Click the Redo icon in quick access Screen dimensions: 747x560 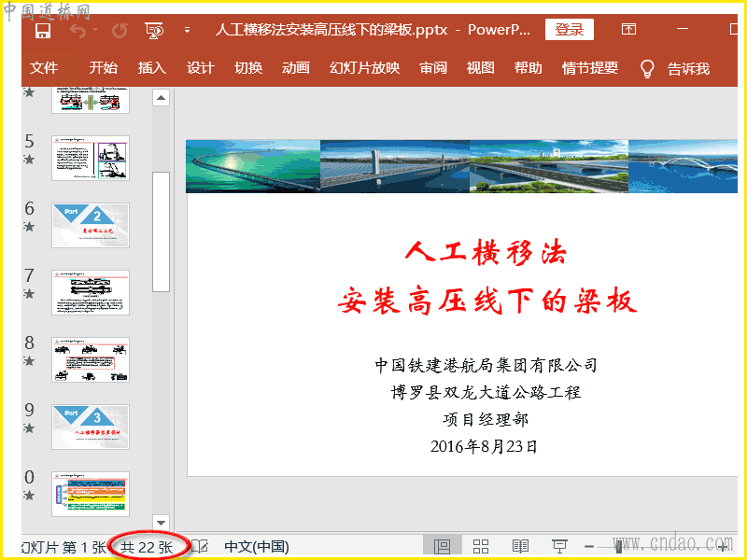(x=120, y=31)
